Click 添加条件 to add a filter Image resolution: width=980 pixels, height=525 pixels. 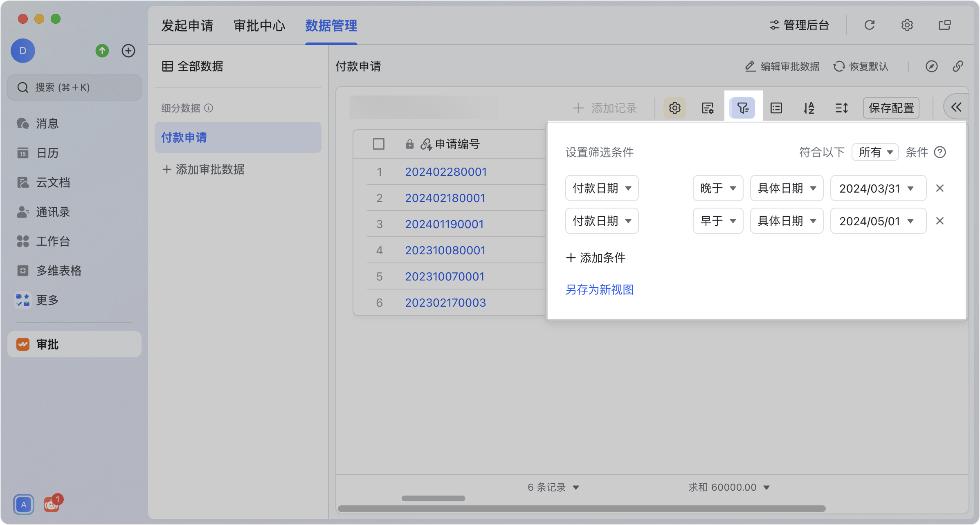tap(596, 258)
